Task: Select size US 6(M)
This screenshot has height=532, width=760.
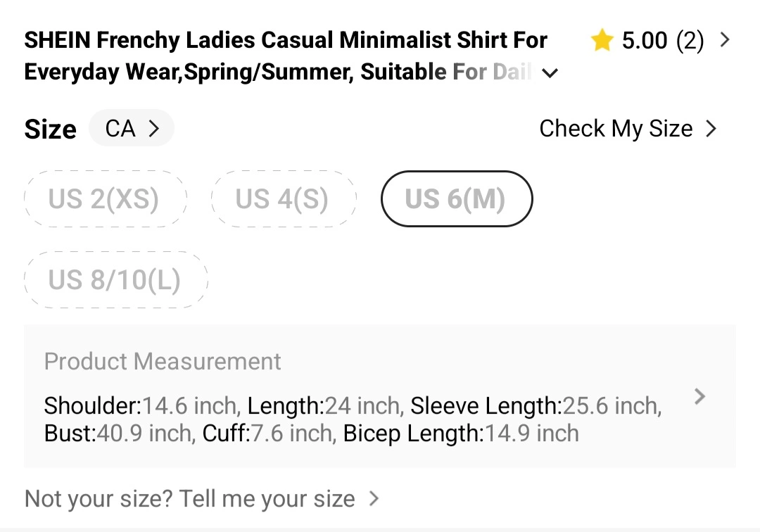Action: (x=457, y=198)
